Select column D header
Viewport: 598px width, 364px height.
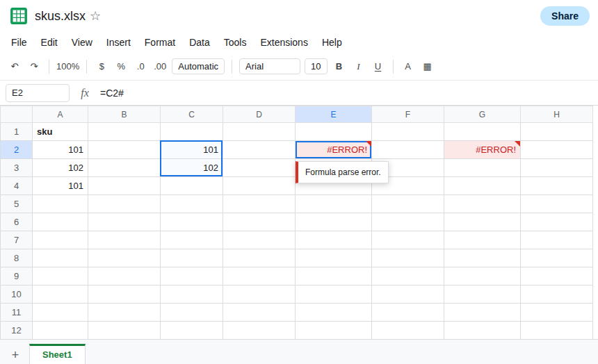(259, 115)
